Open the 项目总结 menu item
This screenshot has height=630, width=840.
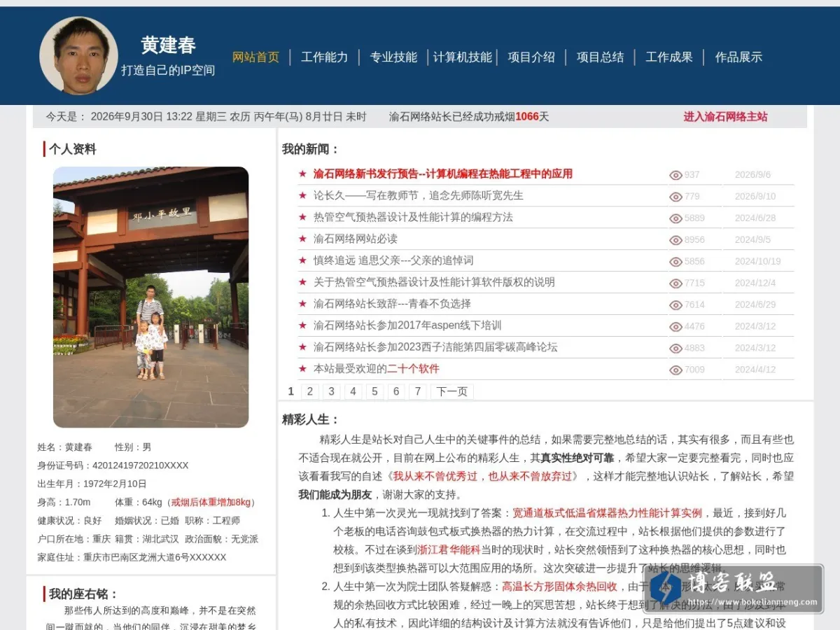pos(600,57)
